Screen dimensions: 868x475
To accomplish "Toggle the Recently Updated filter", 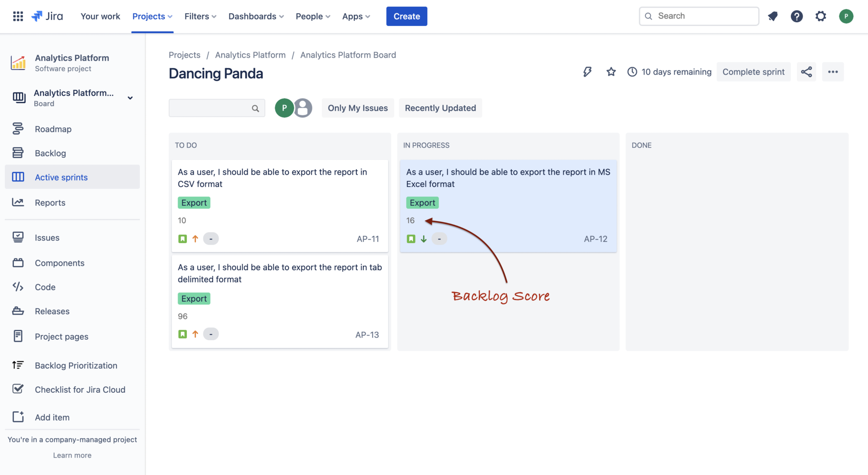I will (440, 108).
